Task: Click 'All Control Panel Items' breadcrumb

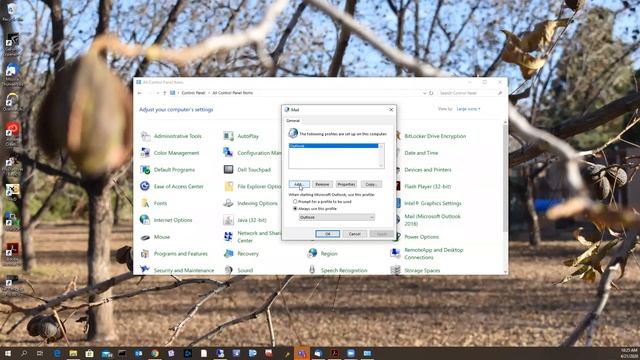Action: [x=232, y=93]
